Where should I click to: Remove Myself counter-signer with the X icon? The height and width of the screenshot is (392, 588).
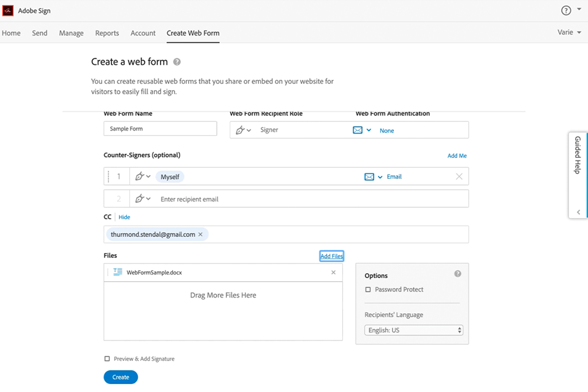[459, 176]
